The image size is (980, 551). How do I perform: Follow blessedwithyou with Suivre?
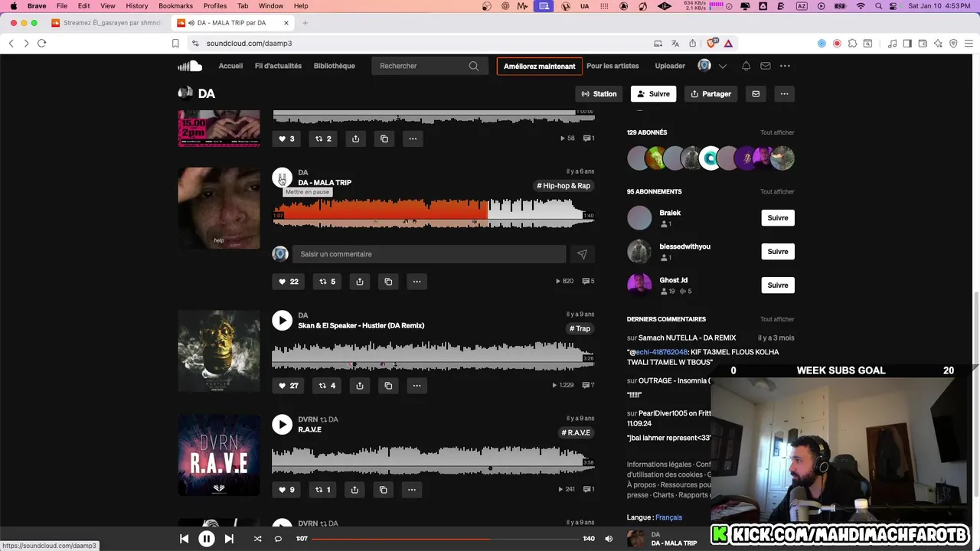point(777,251)
